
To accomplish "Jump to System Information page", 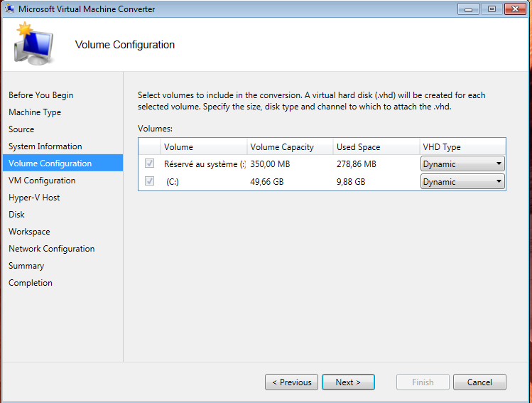I will pos(45,146).
